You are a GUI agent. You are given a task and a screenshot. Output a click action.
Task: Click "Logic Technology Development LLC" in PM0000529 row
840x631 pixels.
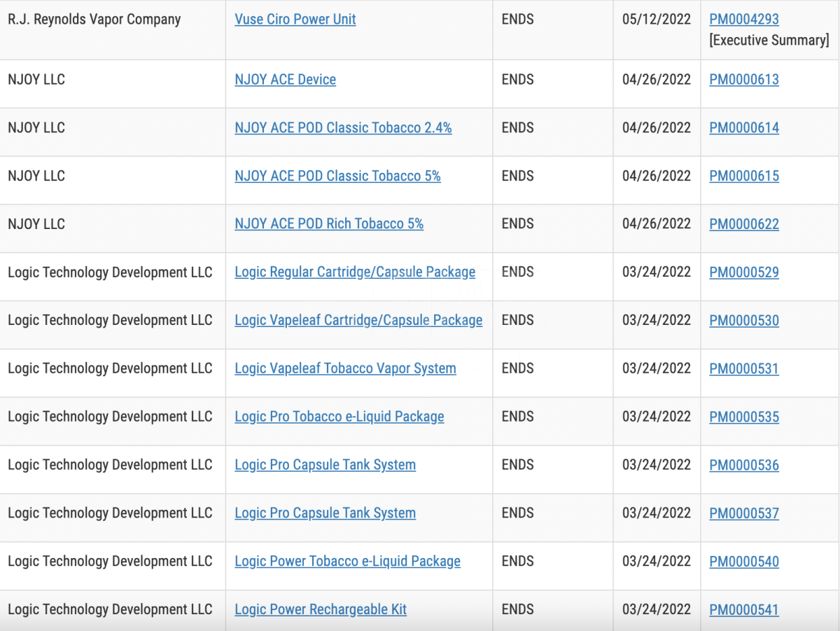110,272
